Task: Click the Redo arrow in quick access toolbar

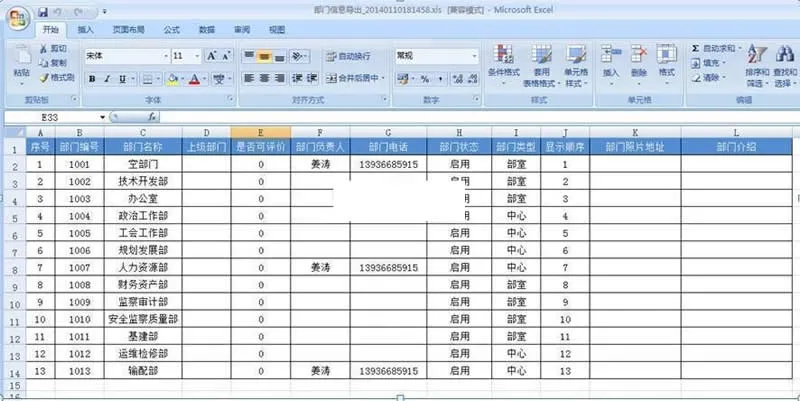Action: 78,12
